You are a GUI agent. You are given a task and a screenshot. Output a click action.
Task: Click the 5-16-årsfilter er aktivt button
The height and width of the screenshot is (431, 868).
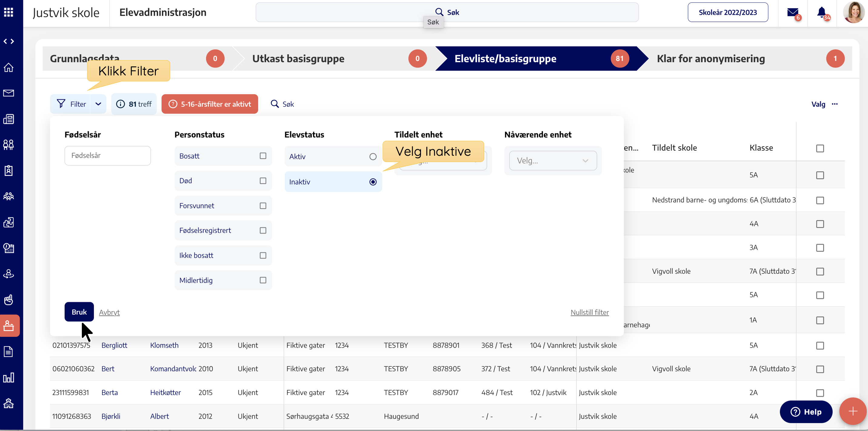click(x=210, y=104)
